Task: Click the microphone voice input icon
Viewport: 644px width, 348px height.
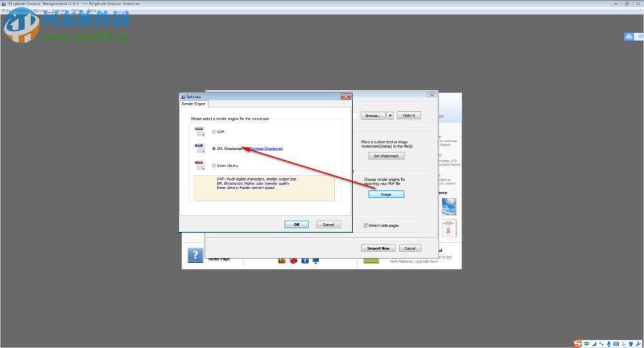Action: point(609,344)
